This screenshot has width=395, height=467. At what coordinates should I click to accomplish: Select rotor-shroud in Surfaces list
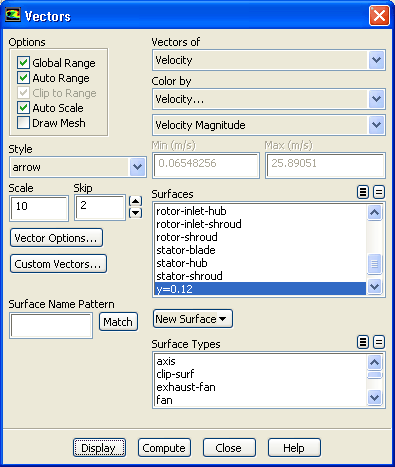coord(260,237)
